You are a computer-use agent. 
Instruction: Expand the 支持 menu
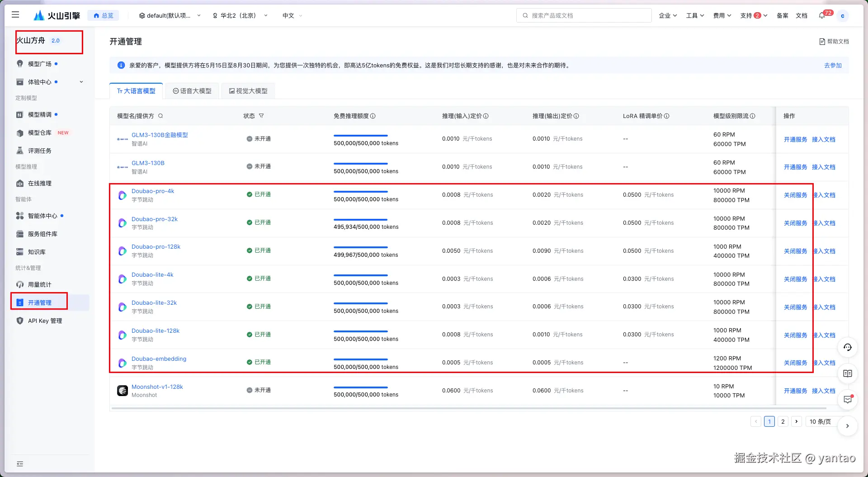coord(754,15)
